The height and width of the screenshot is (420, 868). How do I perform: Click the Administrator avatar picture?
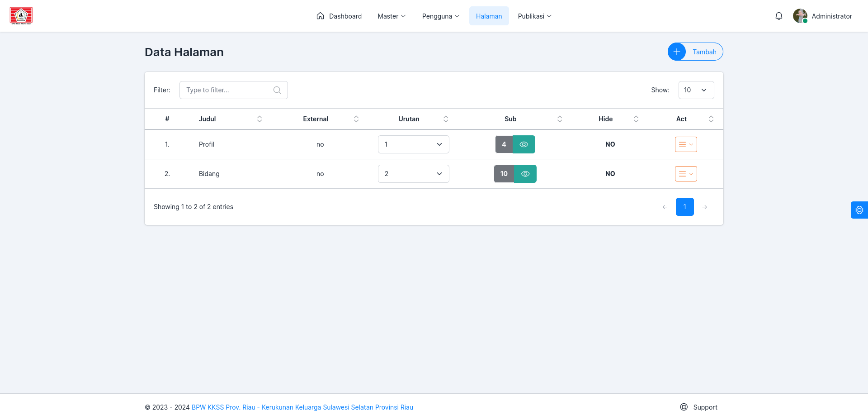(x=800, y=16)
